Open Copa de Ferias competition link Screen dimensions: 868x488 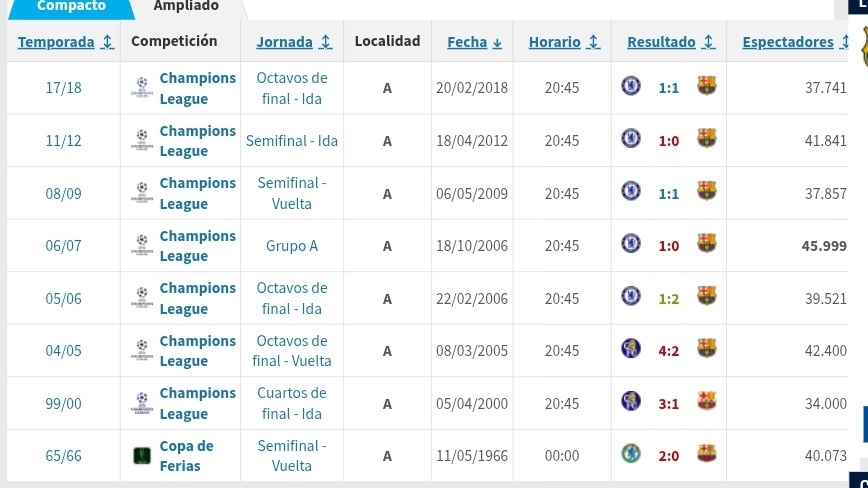click(x=187, y=456)
